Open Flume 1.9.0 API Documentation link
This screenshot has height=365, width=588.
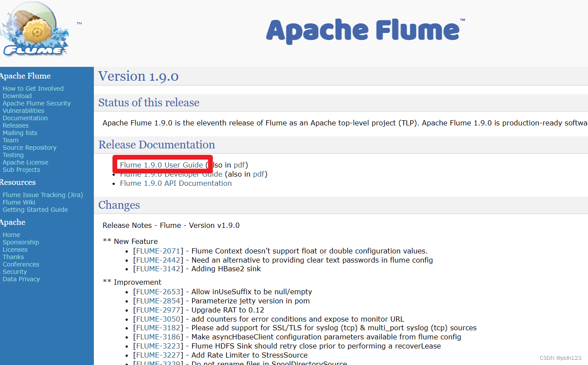[176, 183]
